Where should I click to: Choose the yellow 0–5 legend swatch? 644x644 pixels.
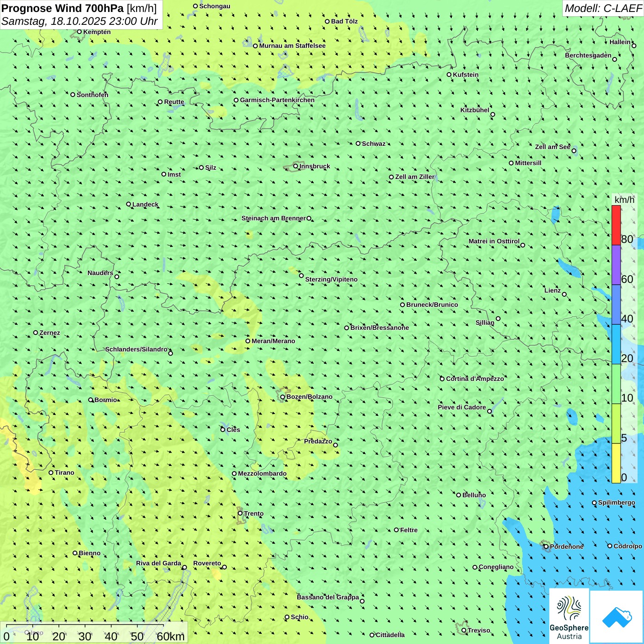tap(616, 463)
